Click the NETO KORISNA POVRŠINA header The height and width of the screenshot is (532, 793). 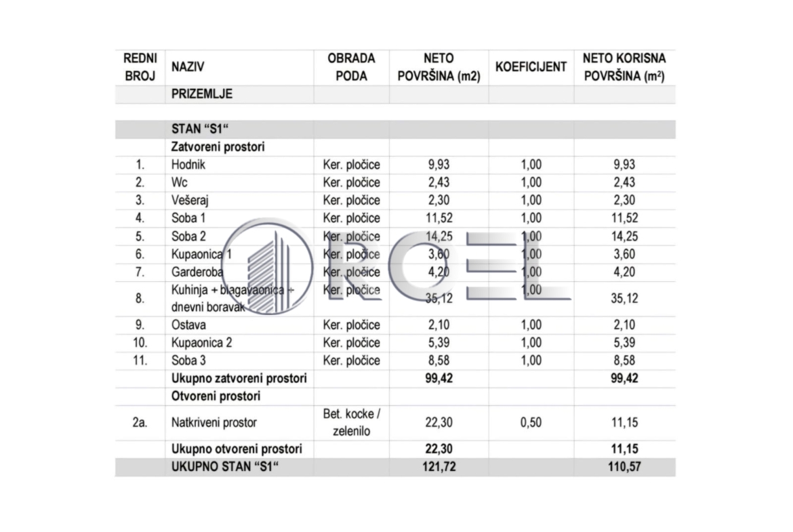click(x=624, y=66)
